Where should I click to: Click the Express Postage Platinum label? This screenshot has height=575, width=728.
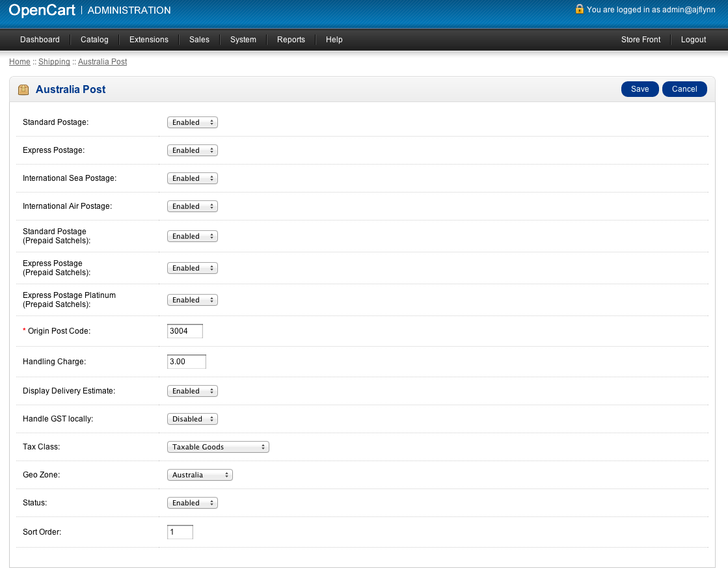coord(69,300)
